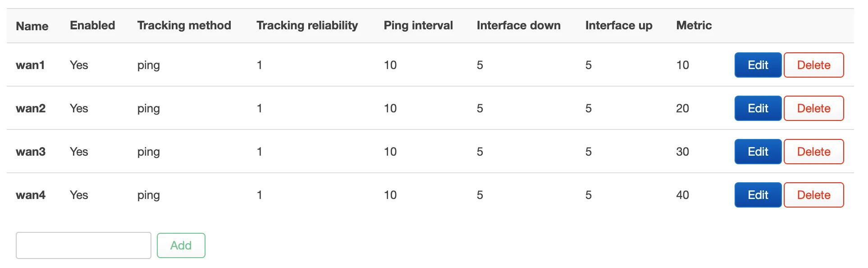
Task: Delete the wan2 interface row
Action: click(813, 108)
